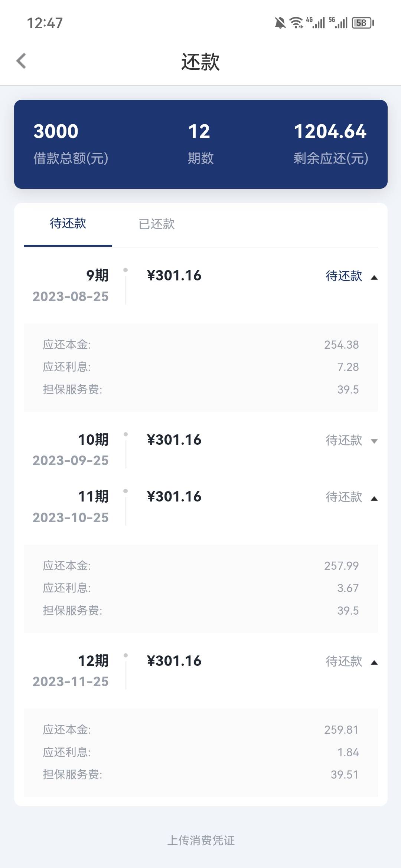Tap 待还款 status on 9期 row
The height and width of the screenshot is (868, 401).
tap(344, 276)
